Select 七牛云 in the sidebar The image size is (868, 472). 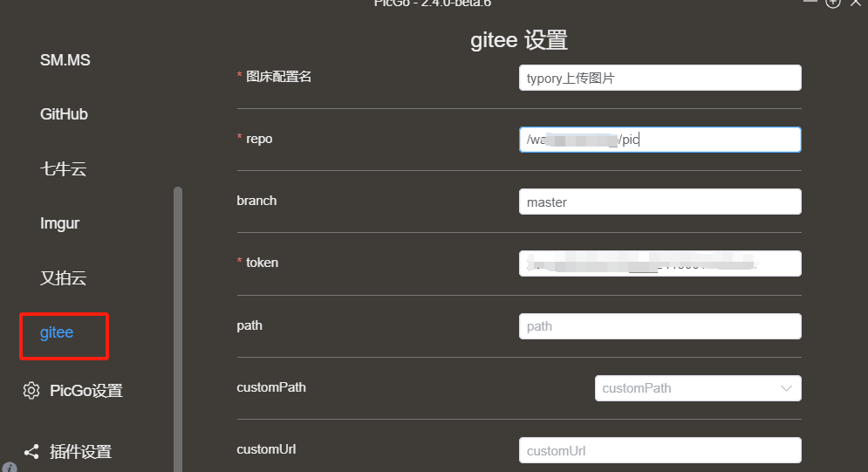[63, 168]
